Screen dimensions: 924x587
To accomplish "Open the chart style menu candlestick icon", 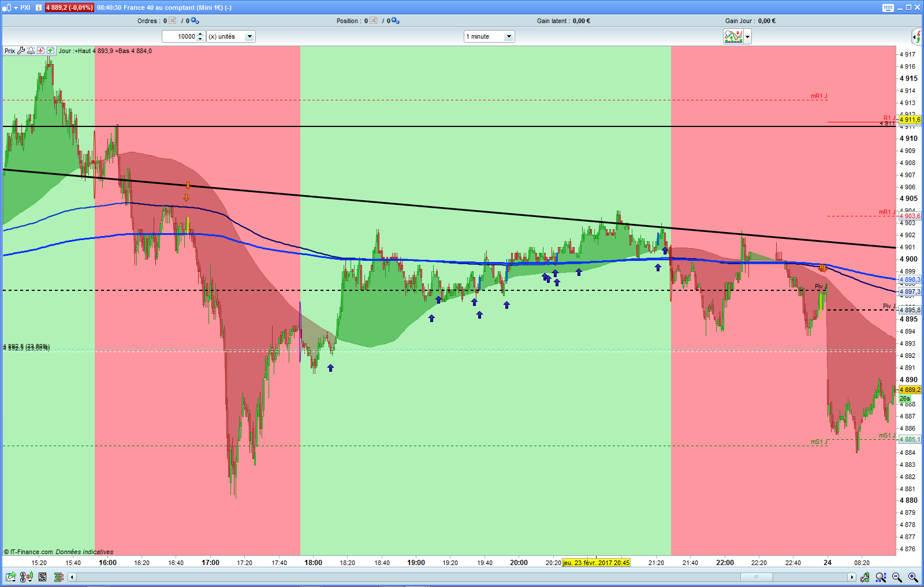I will [x=7, y=8].
